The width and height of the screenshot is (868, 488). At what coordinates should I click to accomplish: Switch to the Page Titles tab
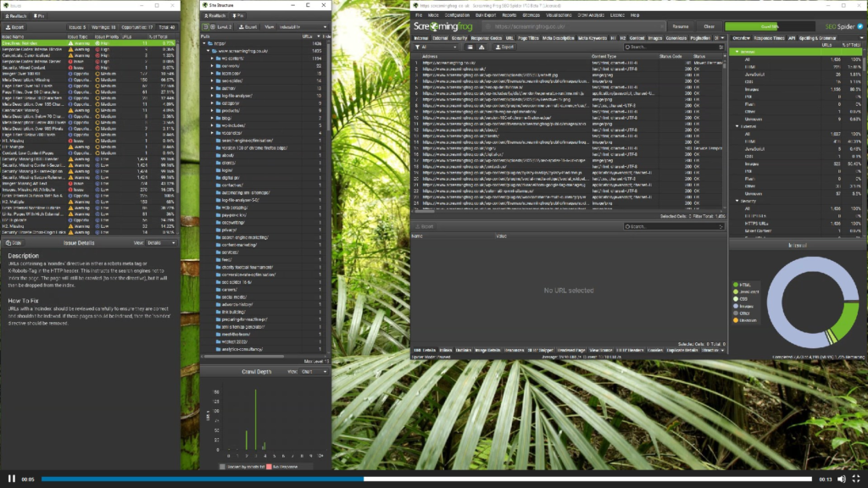point(528,38)
